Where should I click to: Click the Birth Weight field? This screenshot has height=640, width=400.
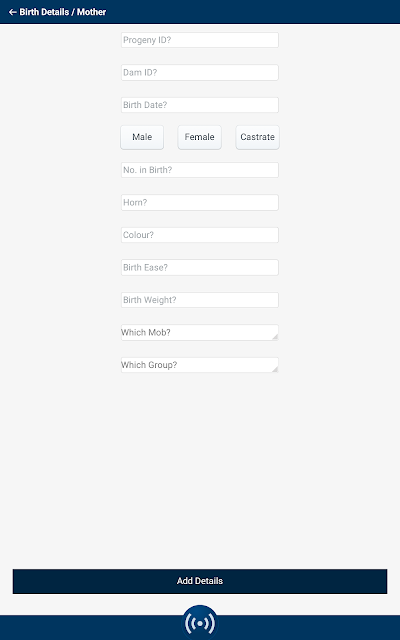200,300
